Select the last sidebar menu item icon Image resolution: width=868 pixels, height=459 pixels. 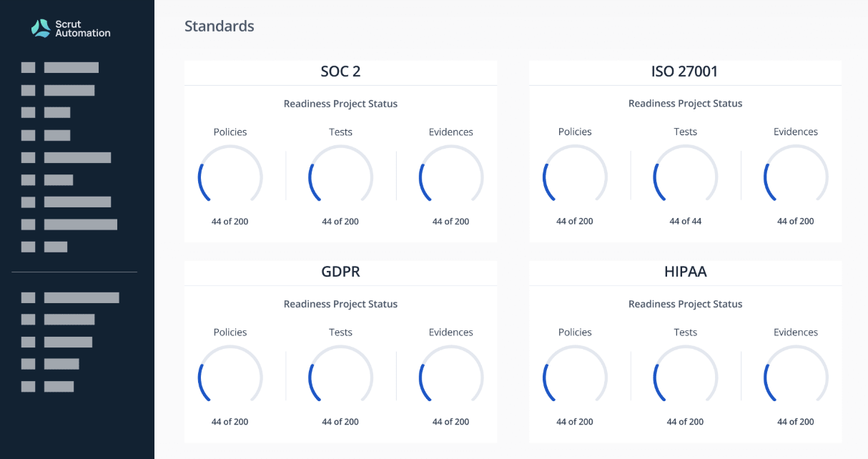click(28, 387)
